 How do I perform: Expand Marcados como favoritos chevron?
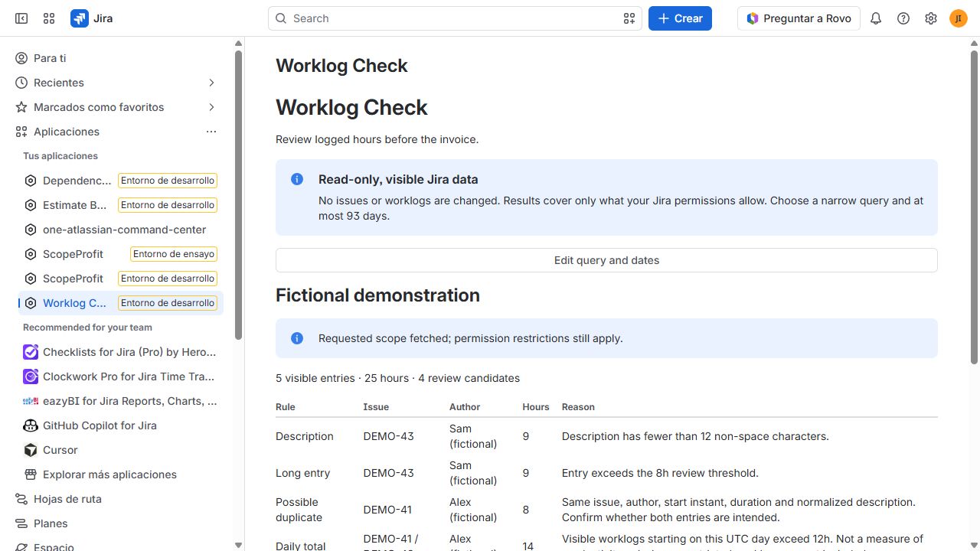coord(211,107)
